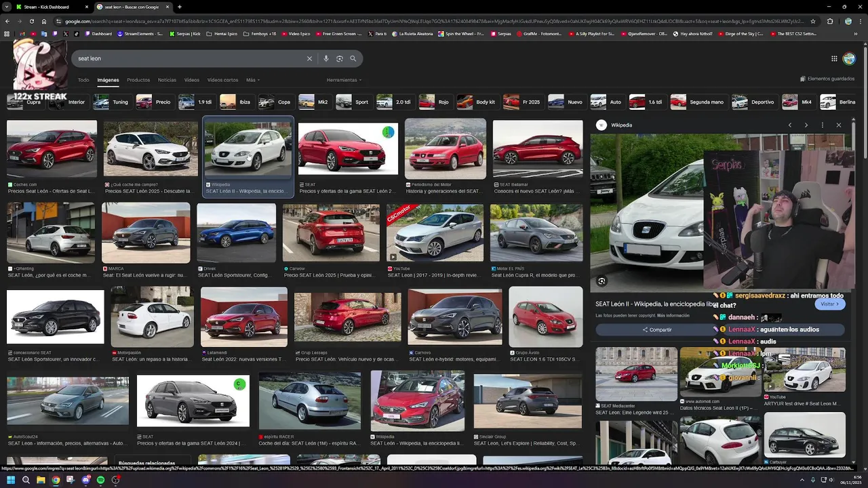The image size is (868, 488).
Task: Open YouTube Seat Leon 2017-2019 review thumbnail
Action: (435, 232)
